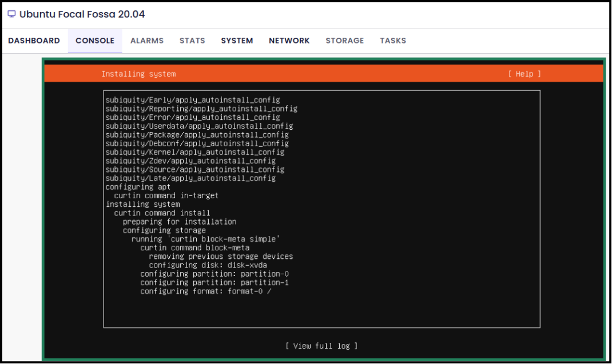Click the 'configuring partition: partition-0' line
The width and height of the screenshot is (612, 364).
pyautogui.click(x=214, y=274)
